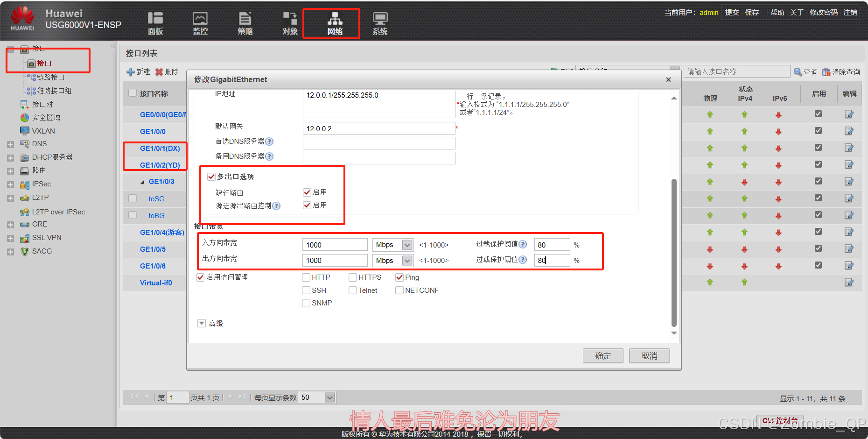Screen dimensions: 868x439
Task: Expand the GRE tree node
Action: 10,225
